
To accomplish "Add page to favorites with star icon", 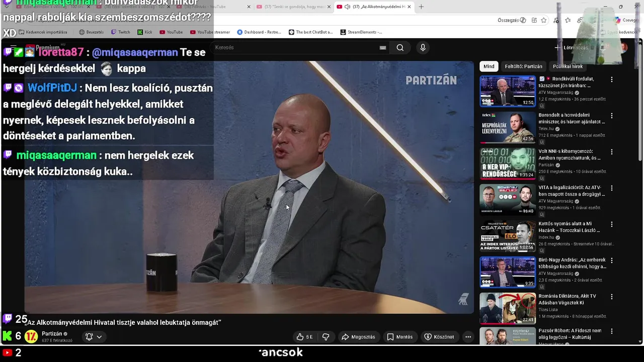I will tap(544, 20).
